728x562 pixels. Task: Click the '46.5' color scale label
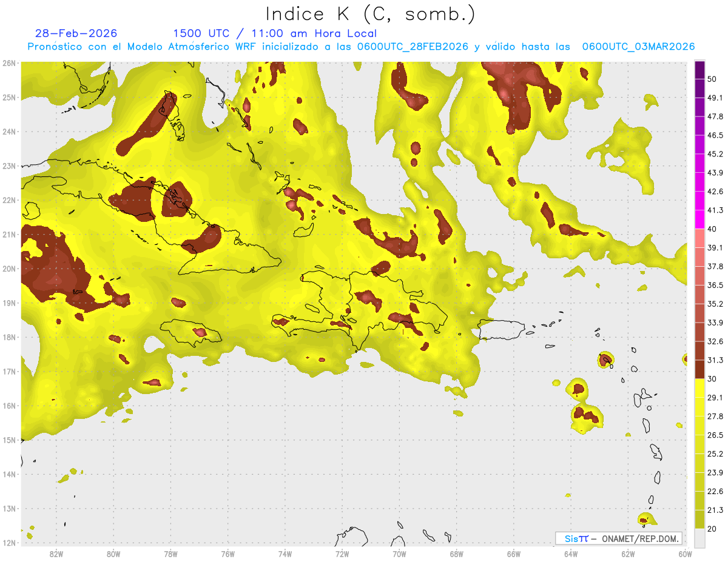tap(715, 135)
